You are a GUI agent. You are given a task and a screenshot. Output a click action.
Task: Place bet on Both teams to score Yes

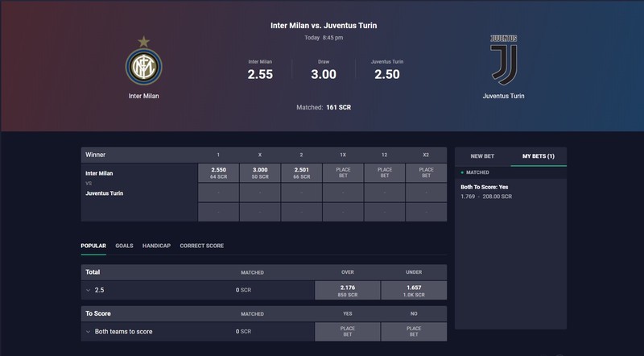348,332
